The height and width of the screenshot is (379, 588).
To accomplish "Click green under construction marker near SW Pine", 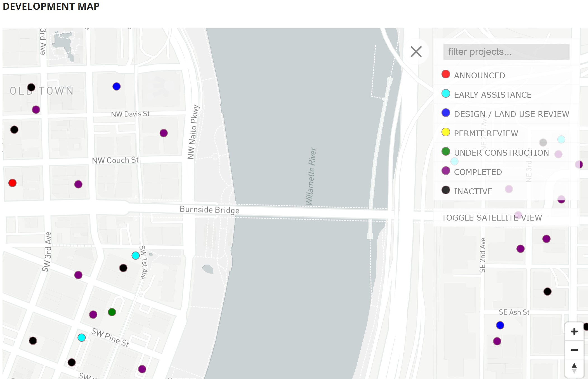I will pyautogui.click(x=112, y=312).
